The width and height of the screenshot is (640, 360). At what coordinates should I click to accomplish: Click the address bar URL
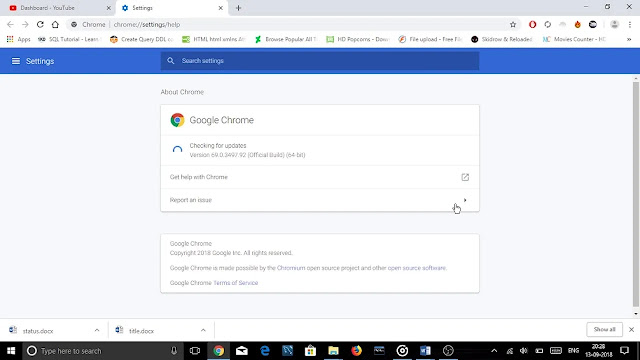tap(147, 24)
